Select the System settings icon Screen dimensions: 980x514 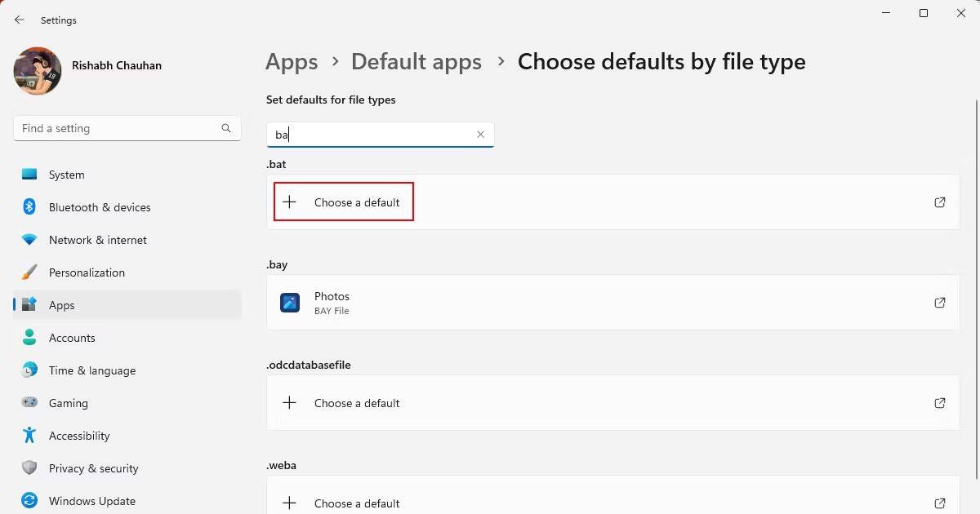29,174
